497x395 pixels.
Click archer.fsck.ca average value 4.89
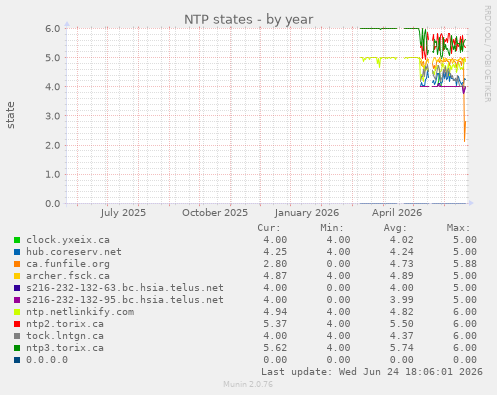click(x=402, y=276)
